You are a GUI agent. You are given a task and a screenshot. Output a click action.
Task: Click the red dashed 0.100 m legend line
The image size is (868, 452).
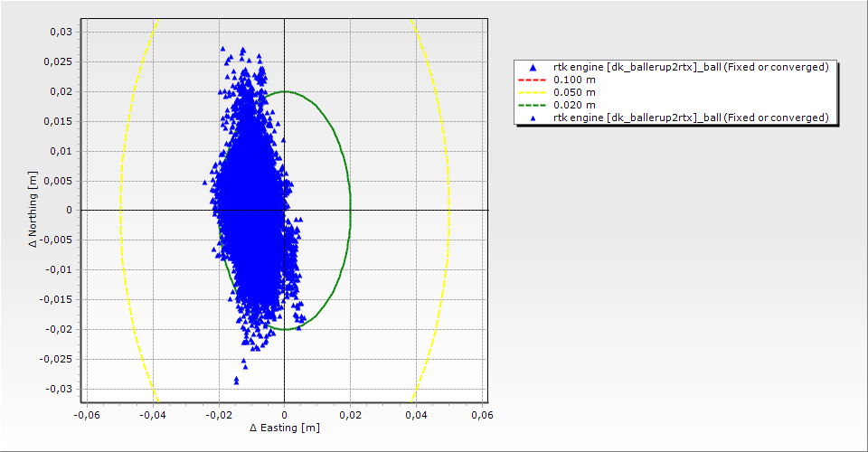(x=532, y=80)
